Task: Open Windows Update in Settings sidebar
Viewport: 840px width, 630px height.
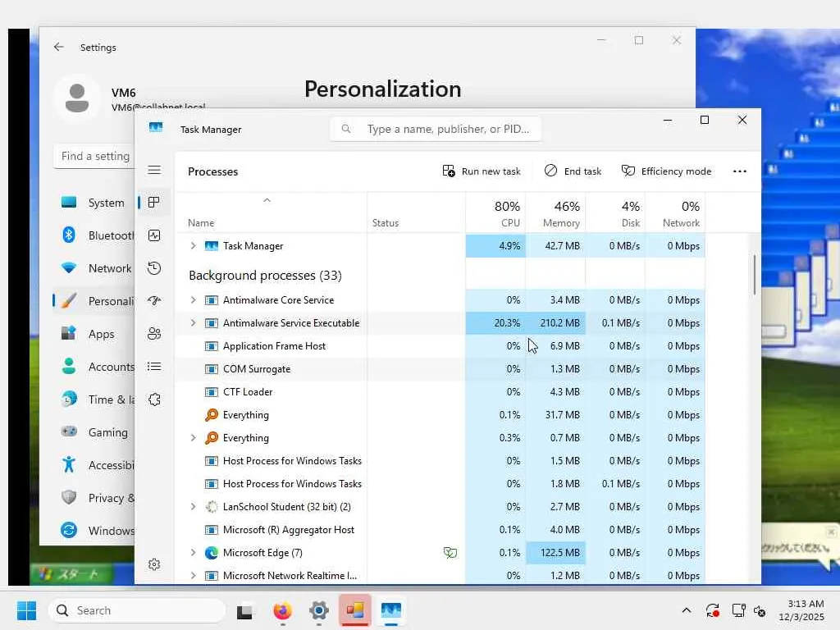Action: 94,531
